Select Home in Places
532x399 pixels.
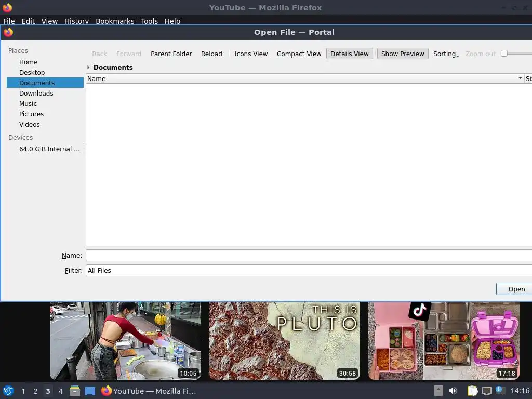coord(45,62)
